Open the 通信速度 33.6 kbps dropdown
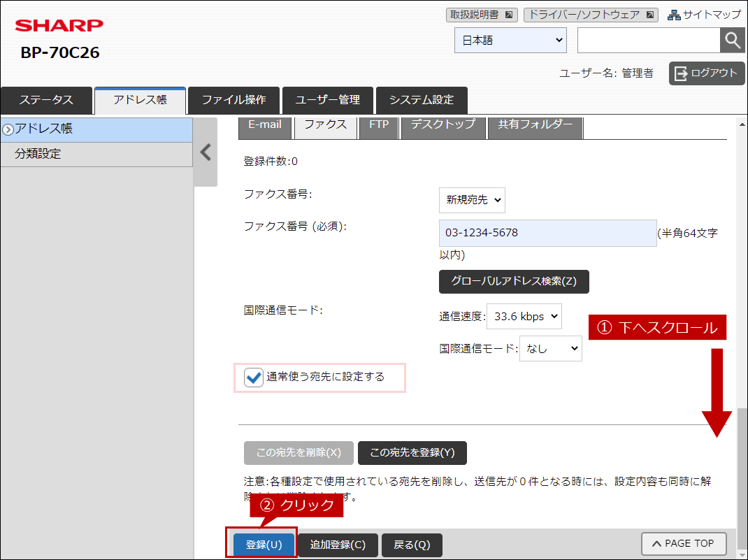748x560 pixels. (x=524, y=316)
